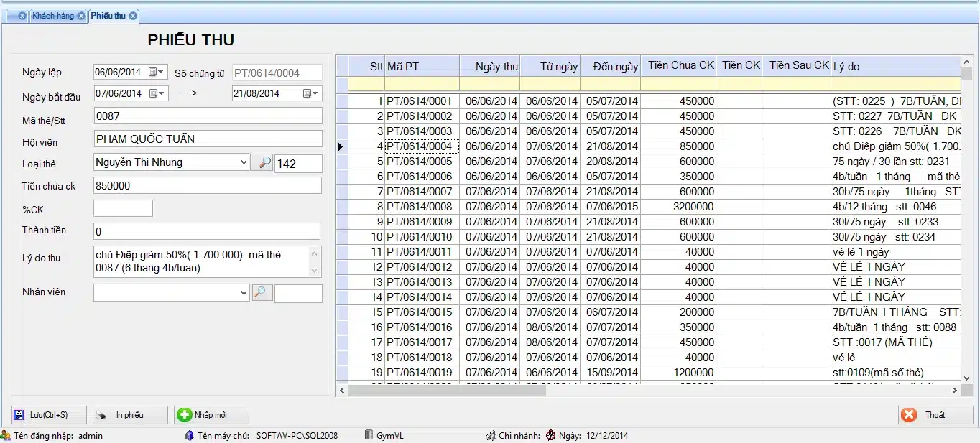This screenshot has width=980, height=443.
Task: Click the %CK input field
Action: pos(123,208)
